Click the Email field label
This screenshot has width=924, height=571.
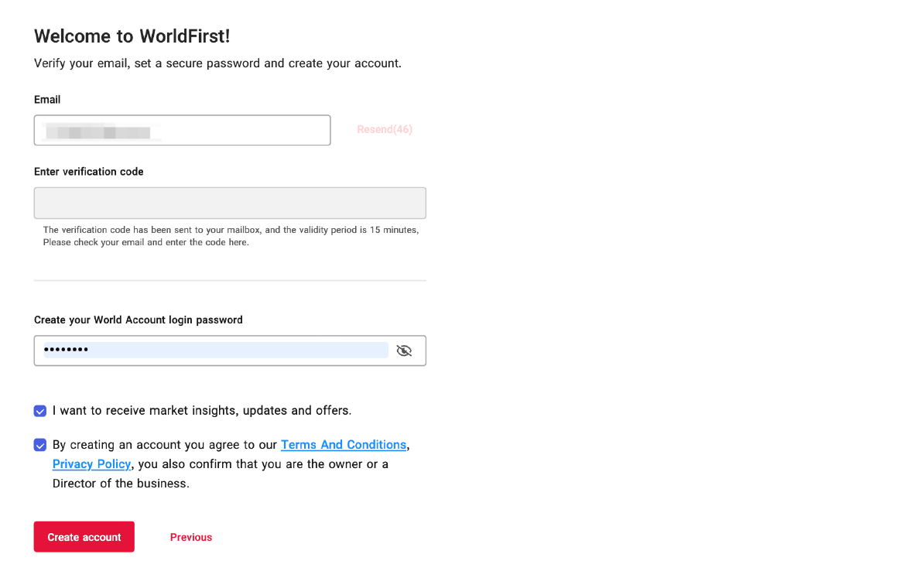coord(47,100)
